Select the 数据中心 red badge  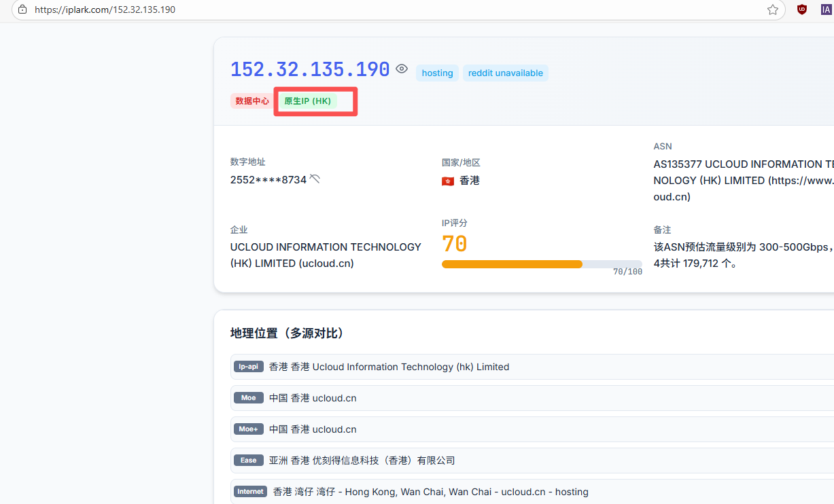coord(252,101)
